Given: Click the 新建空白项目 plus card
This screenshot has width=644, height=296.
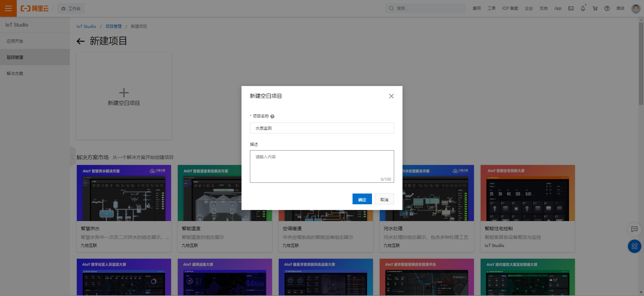Looking at the screenshot, I should pos(124,96).
